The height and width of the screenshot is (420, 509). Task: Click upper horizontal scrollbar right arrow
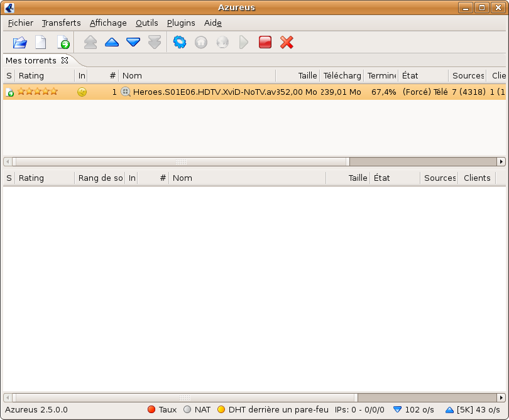click(501, 161)
